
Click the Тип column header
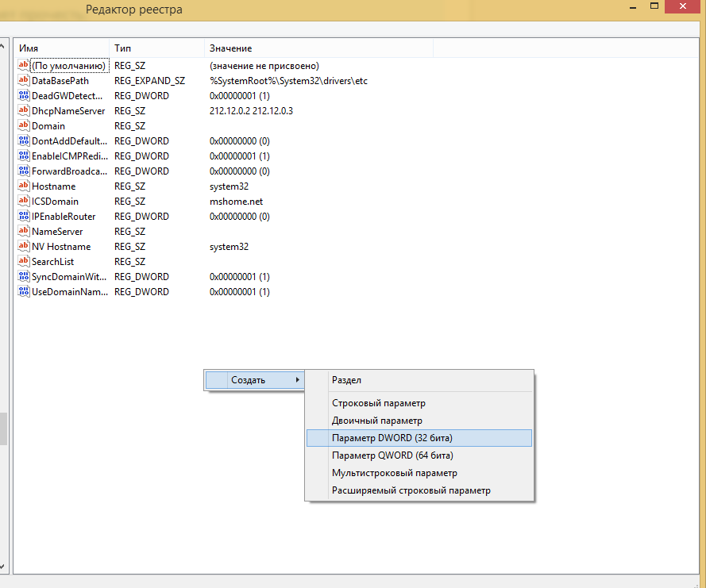point(156,48)
